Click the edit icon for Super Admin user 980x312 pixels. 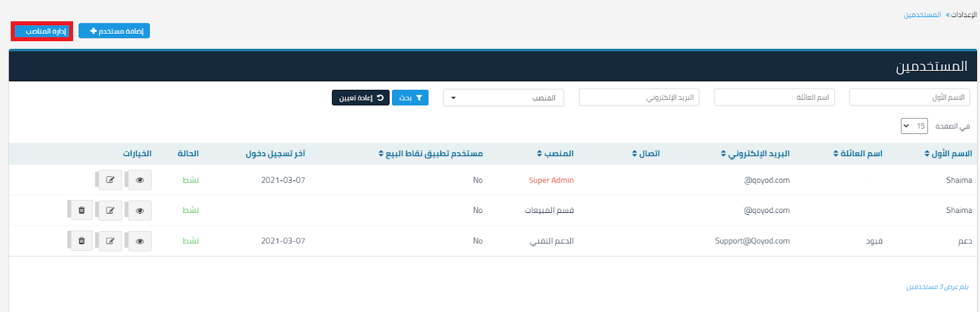[110, 180]
